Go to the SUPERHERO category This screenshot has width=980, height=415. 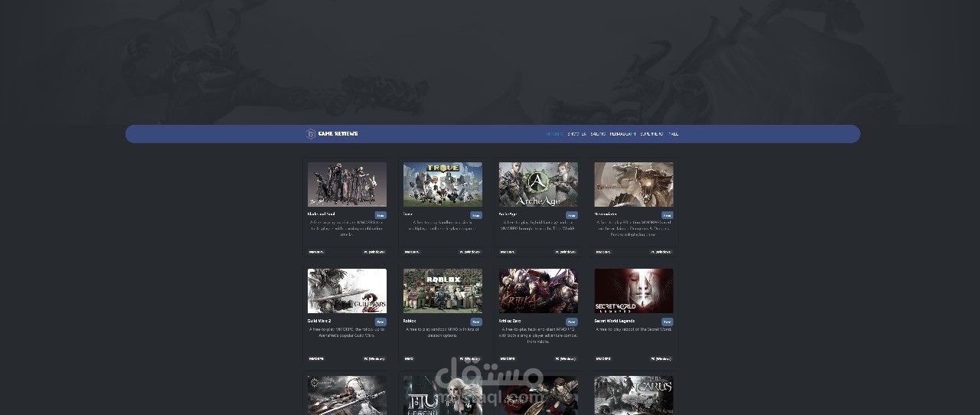[652, 134]
